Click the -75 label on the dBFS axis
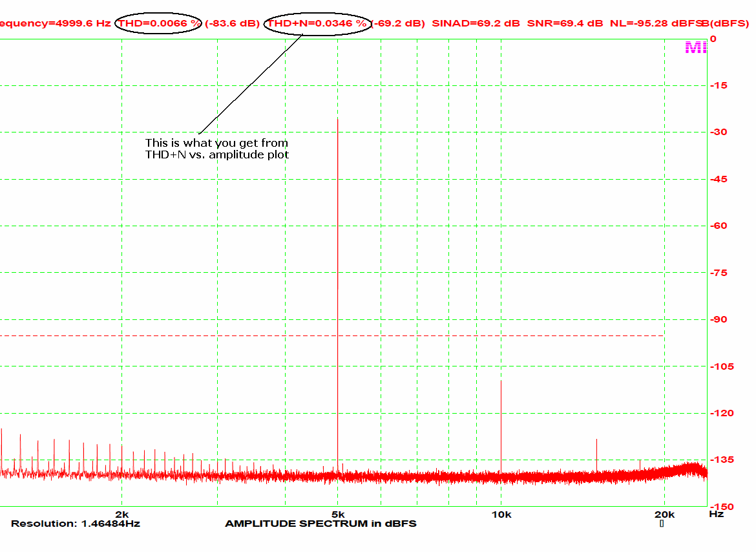The image size is (756, 552). (x=719, y=273)
